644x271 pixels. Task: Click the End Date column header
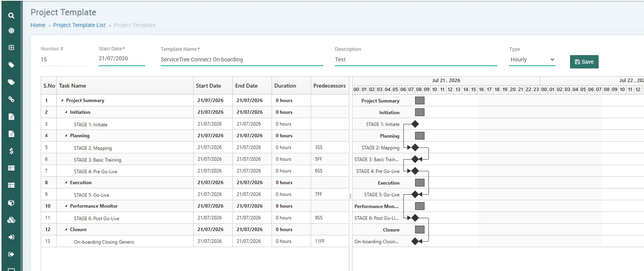(x=252, y=86)
